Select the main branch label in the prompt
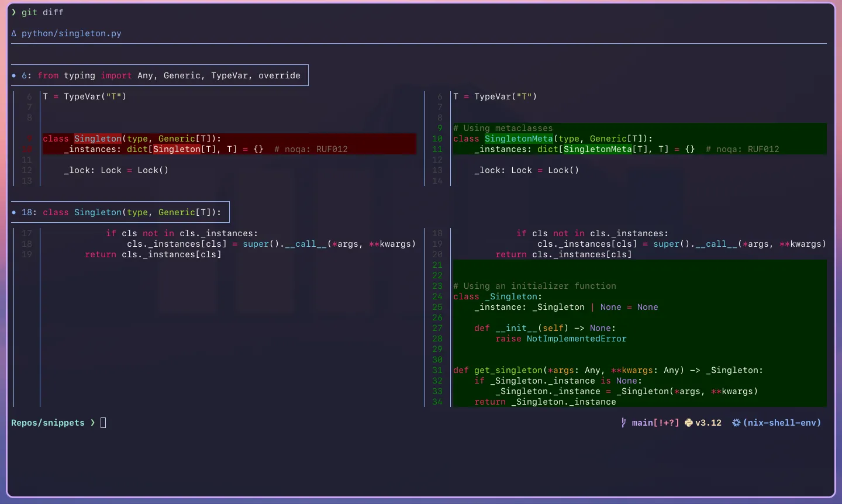Screen dimensions: 842x504 pyautogui.click(x=641, y=422)
